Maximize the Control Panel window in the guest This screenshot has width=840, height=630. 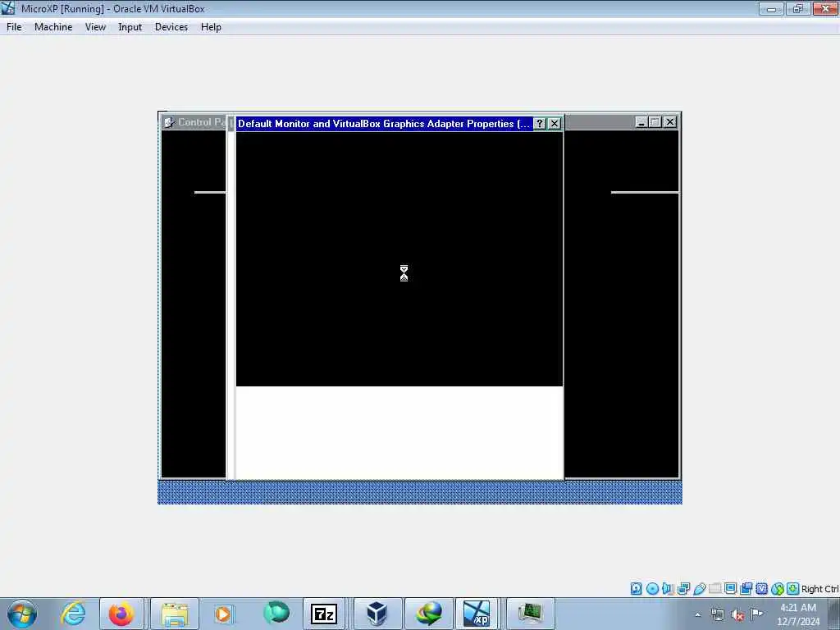pyautogui.click(x=655, y=122)
